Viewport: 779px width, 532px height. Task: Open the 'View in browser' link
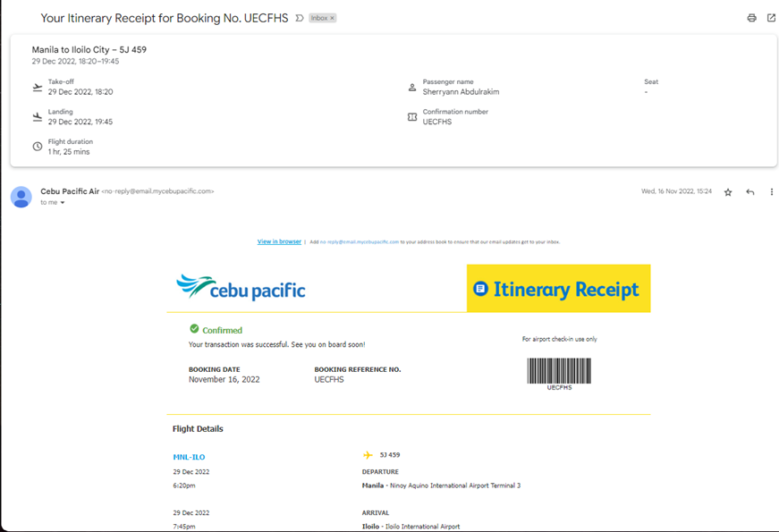[279, 241]
